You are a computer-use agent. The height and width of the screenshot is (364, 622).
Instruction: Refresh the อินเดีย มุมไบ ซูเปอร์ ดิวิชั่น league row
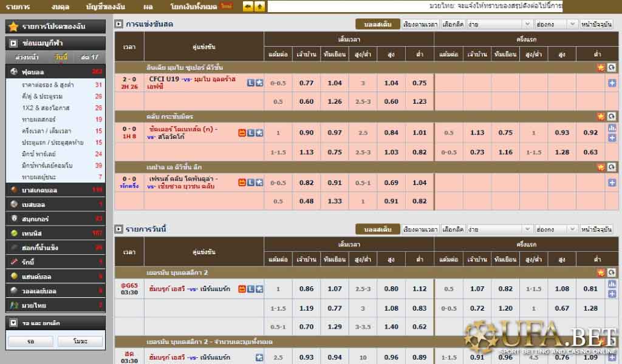611,67
